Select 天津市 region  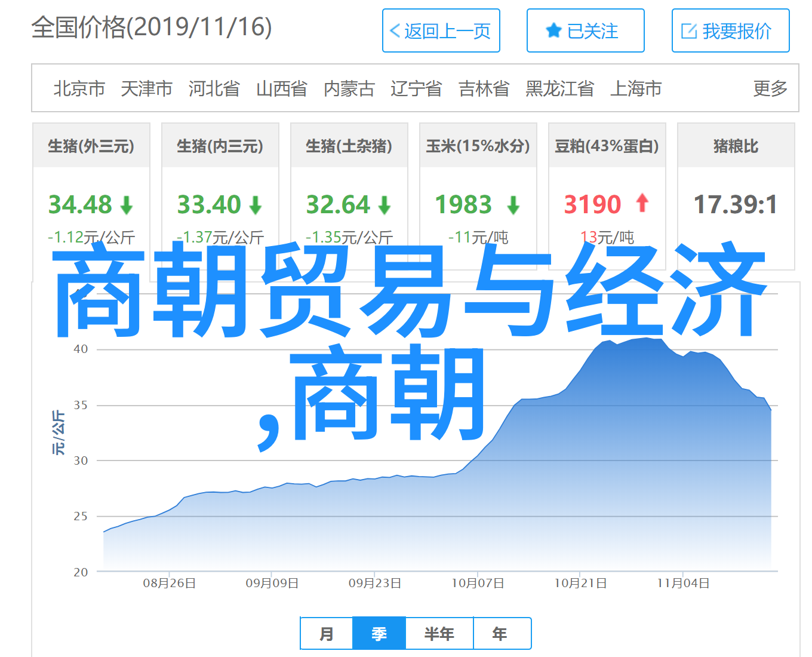(x=147, y=88)
